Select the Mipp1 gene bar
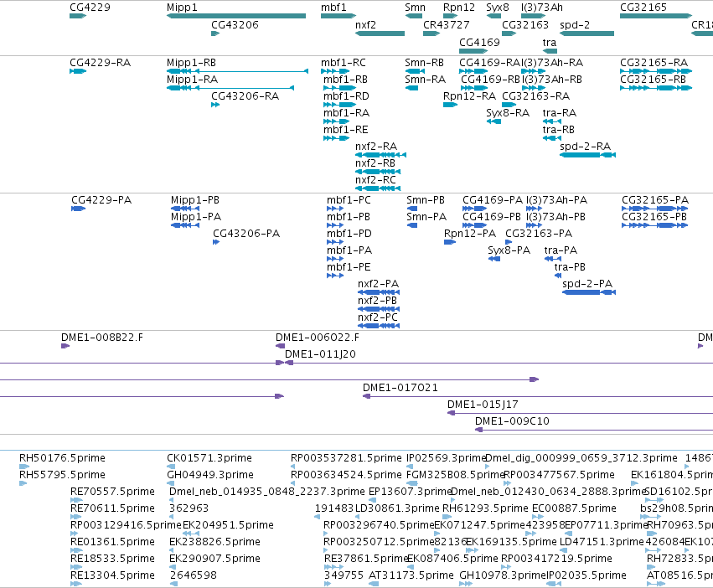The image size is (713, 588). [236, 16]
